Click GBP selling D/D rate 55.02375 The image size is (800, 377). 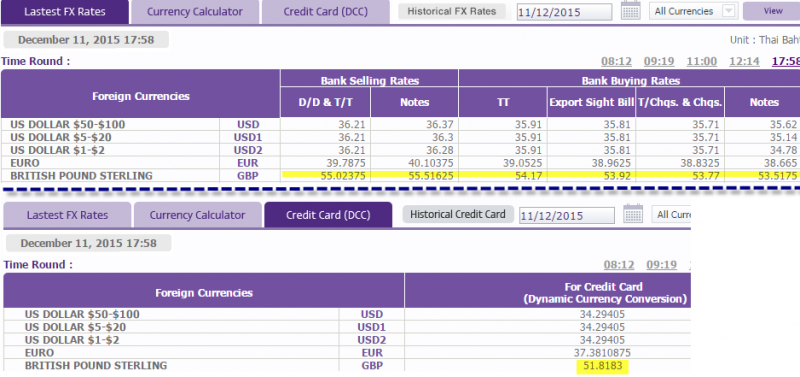point(344,175)
